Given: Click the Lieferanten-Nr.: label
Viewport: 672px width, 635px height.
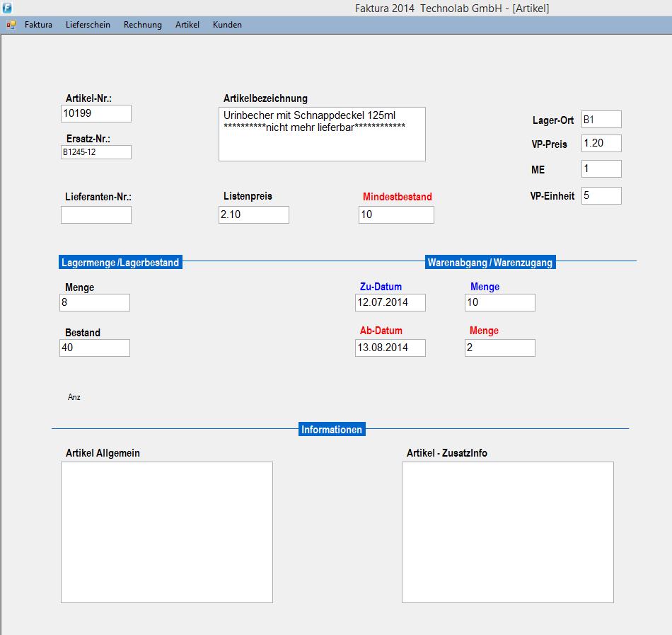Looking at the screenshot, I should point(98,197).
